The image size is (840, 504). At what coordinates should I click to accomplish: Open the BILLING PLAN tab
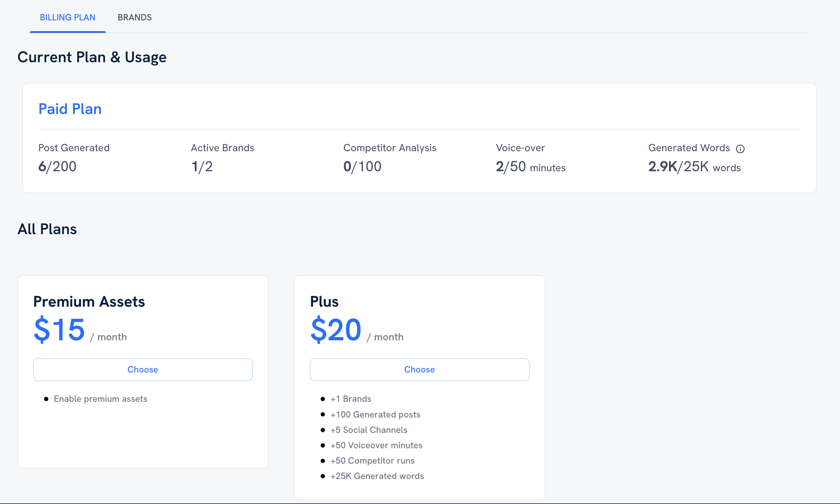pyautogui.click(x=68, y=17)
